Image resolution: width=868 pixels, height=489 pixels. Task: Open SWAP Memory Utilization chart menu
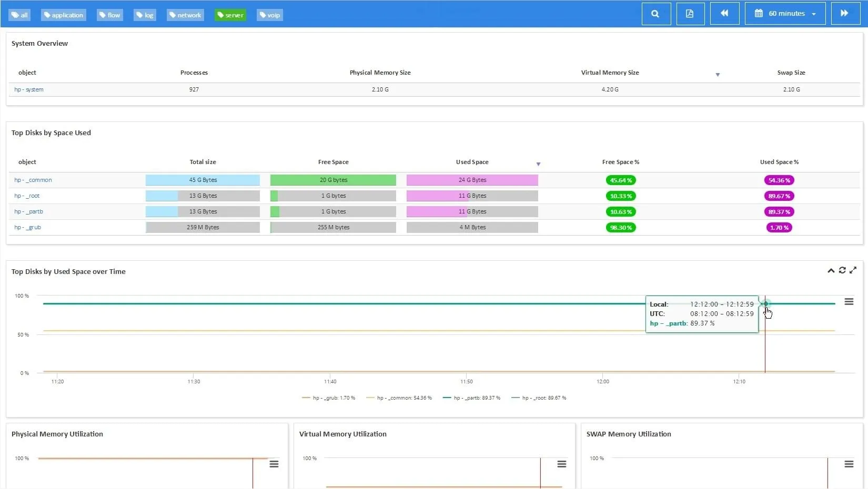pos(849,464)
